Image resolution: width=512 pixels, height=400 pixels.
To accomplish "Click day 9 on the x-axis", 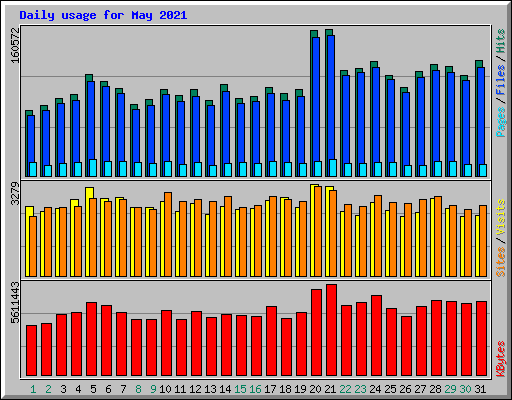I will 153,389.
